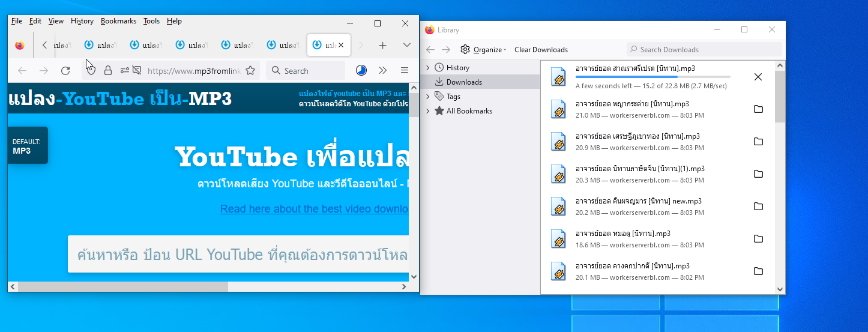Go forward in Library window
The width and height of the screenshot is (868, 332).
coord(446,50)
